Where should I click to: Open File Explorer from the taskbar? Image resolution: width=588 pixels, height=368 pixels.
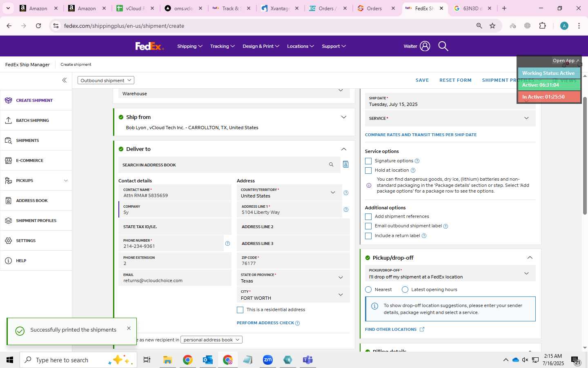tap(167, 360)
